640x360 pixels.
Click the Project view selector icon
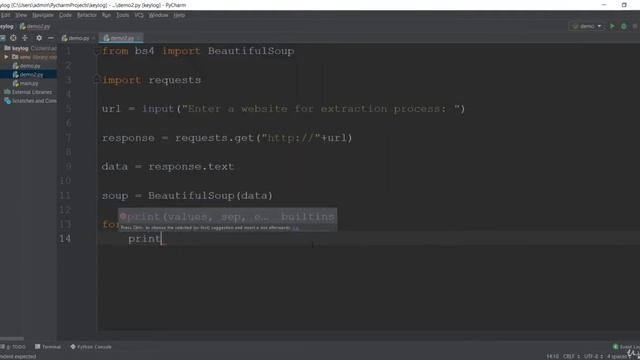(2, 38)
